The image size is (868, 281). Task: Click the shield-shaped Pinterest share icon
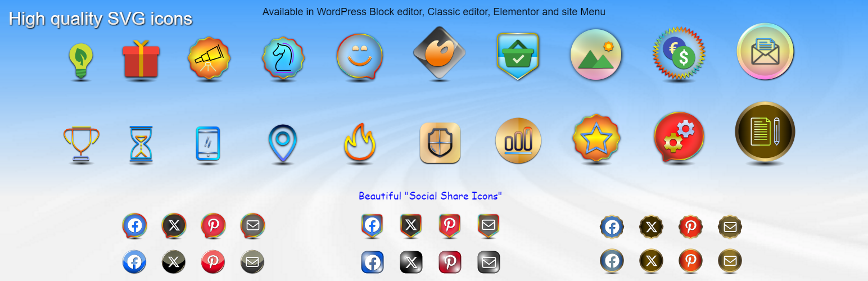450,225
